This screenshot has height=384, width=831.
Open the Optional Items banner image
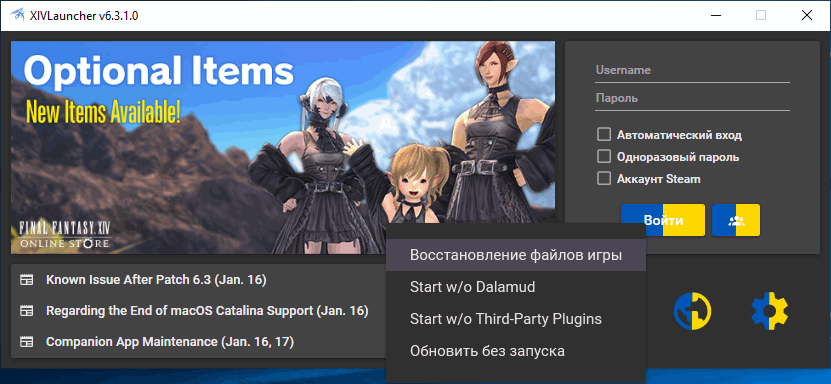pos(283,147)
